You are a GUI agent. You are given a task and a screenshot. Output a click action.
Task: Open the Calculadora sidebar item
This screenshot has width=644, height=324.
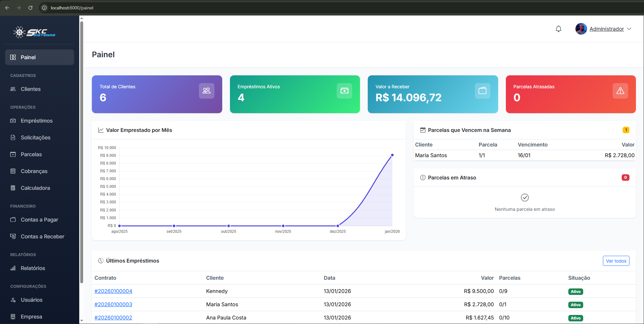pyautogui.click(x=35, y=188)
